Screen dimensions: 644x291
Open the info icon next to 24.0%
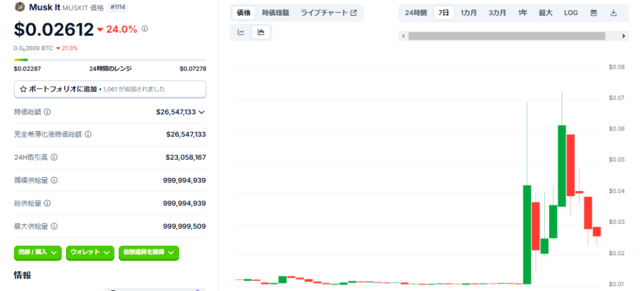click(x=145, y=29)
